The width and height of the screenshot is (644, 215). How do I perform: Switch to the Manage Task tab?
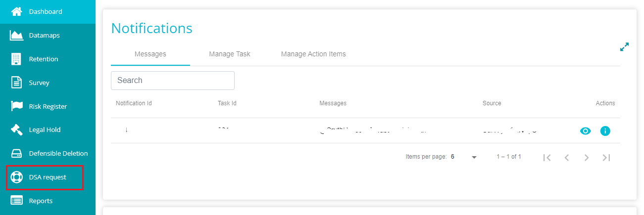pos(230,54)
